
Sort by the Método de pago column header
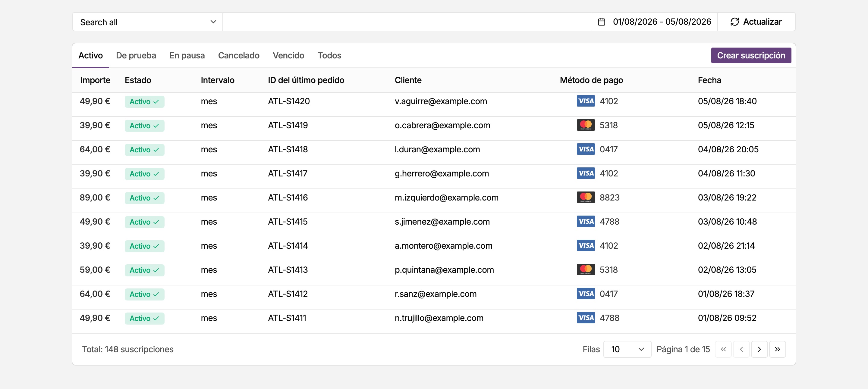[x=591, y=80]
